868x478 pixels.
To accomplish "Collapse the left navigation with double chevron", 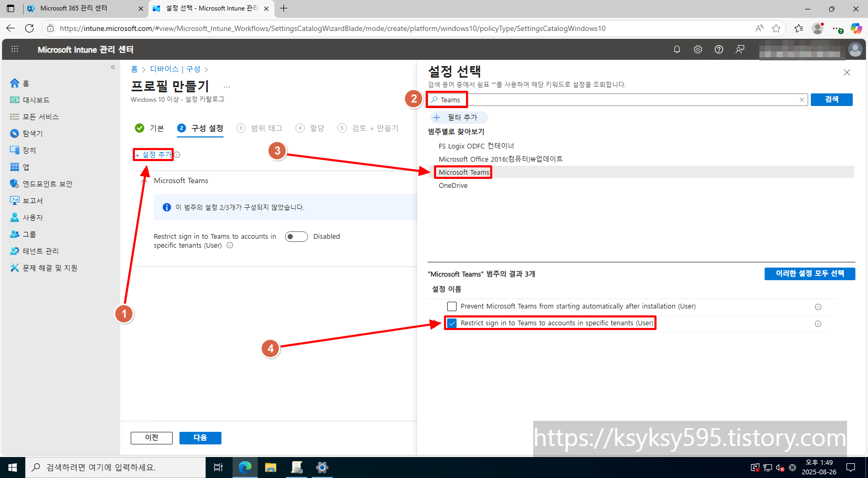I will [x=113, y=67].
